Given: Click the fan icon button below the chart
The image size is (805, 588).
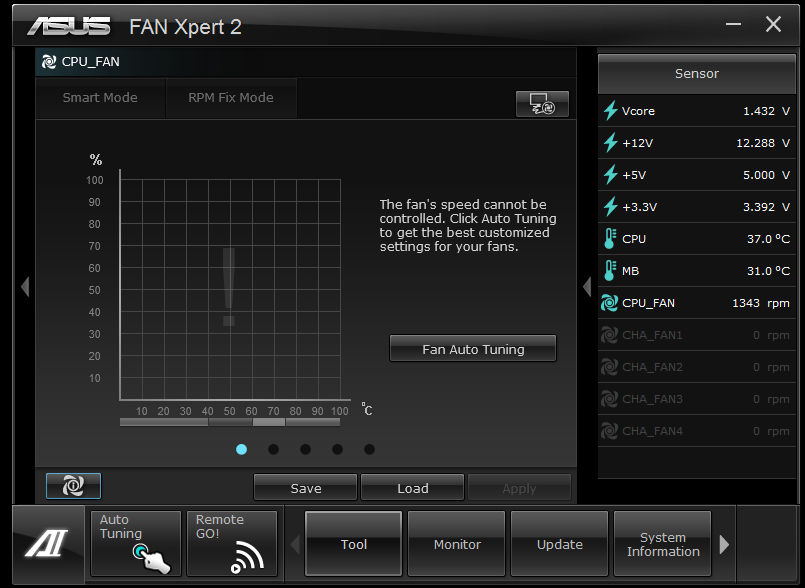Looking at the screenshot, I should [73, 486].
